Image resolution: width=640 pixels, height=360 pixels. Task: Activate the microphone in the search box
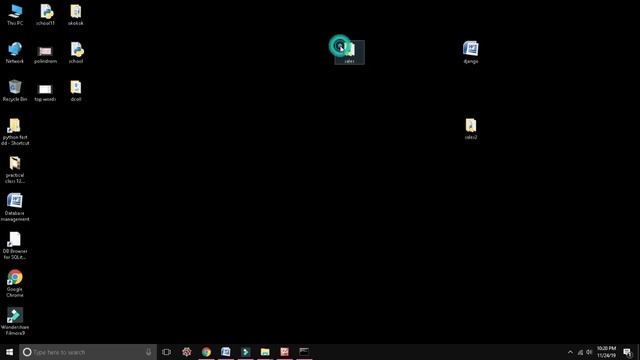149,352
